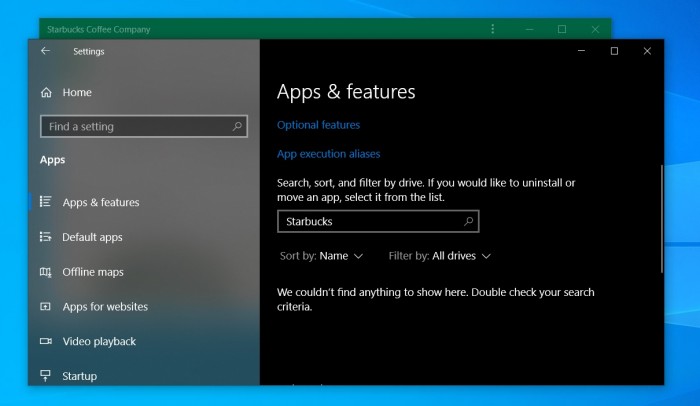Open Default apps section
This screenshot has height=406, width=700.
pyautogui.click(x=92, y=237)
